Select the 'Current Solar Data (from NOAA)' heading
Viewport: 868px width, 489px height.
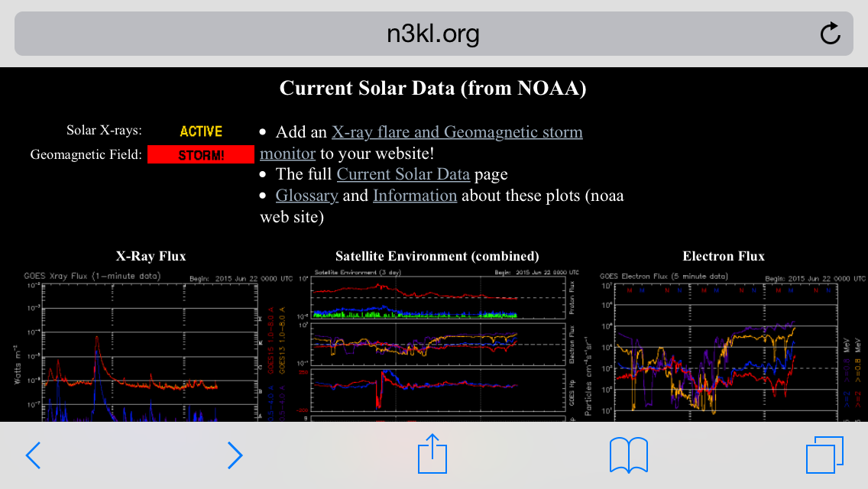coord(433,88)
